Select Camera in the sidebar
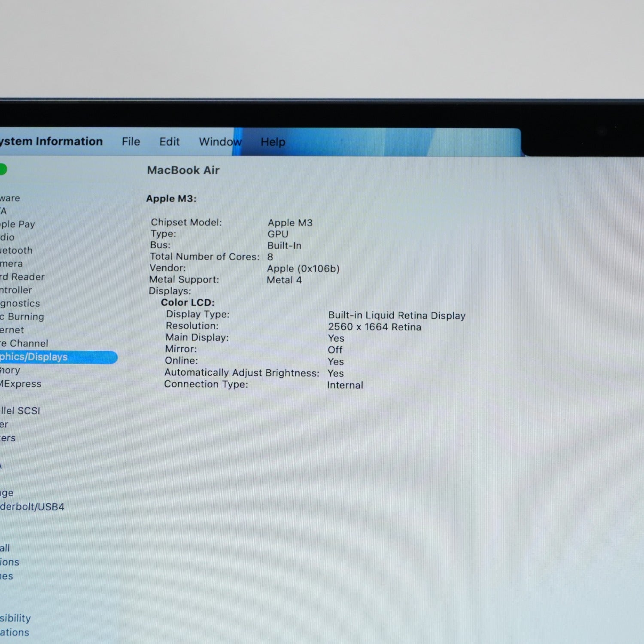 (x=11, y=264)
